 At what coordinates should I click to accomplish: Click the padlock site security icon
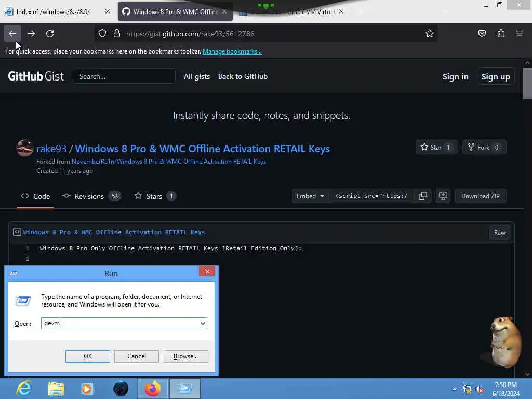(117, 34)
